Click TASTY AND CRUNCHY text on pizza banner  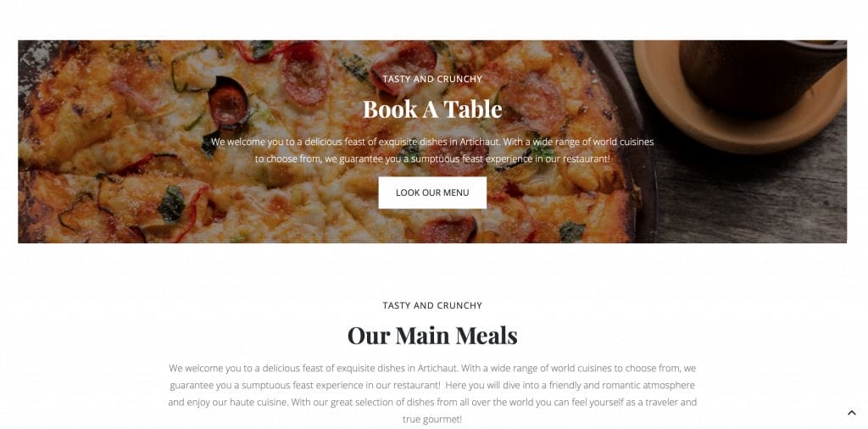pyautogui.click(x=432, y=79)
